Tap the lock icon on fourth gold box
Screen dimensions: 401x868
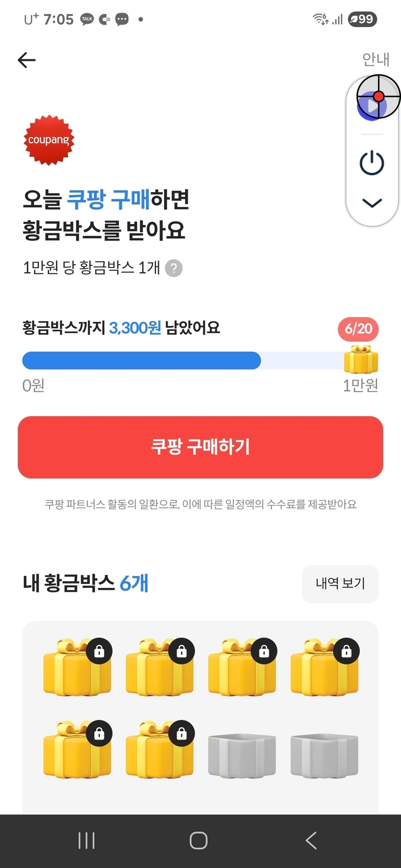(346, 651)
